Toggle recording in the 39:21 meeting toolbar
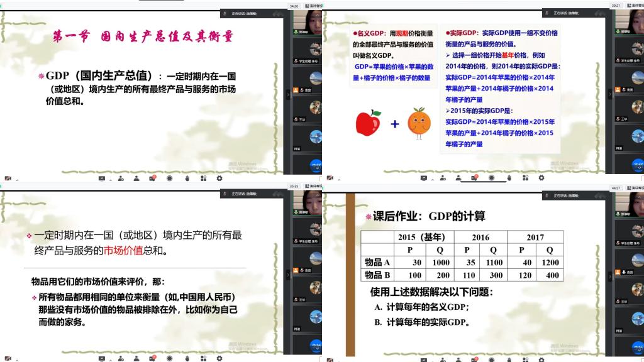The height and width of the screenshot is (362, 644). [x=492, y=178]
